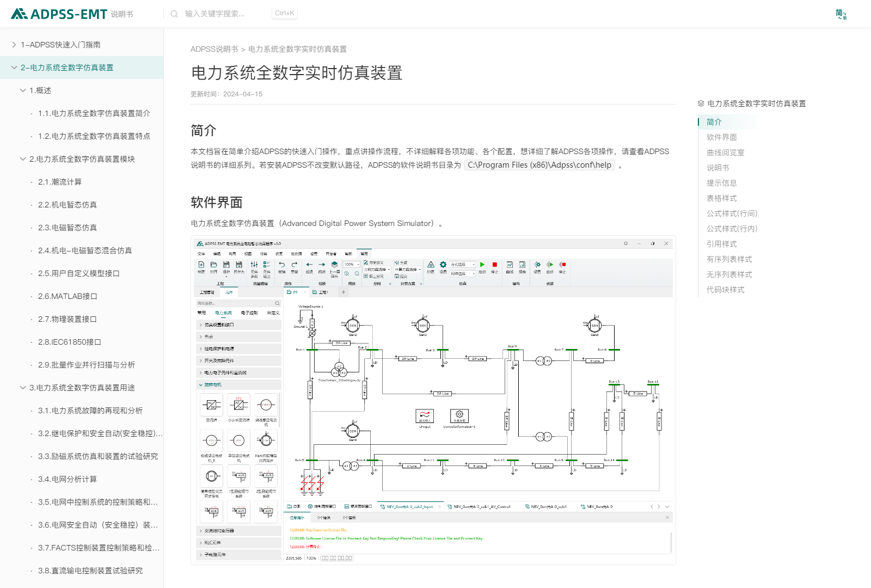The width and height of the screenshot is (871, 588).
Task: Focus the keyword search input field
Action: [x=223, y=14]
